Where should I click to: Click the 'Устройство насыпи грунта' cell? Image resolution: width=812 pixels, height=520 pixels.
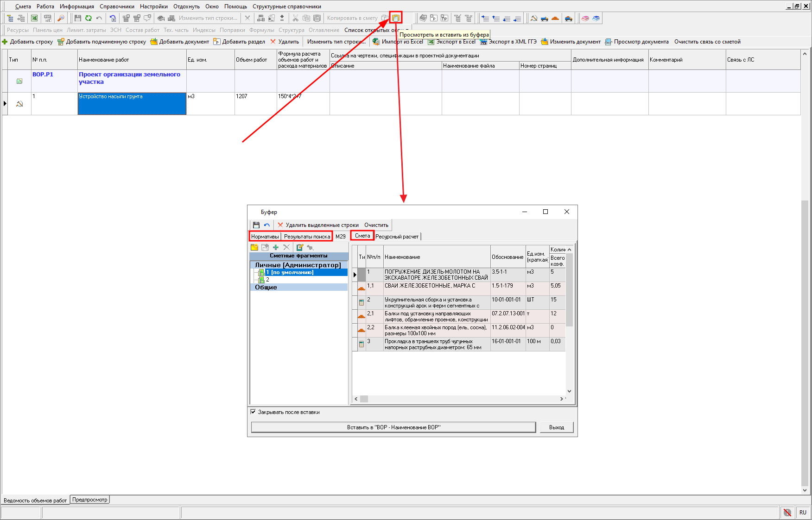pos(132,103)
